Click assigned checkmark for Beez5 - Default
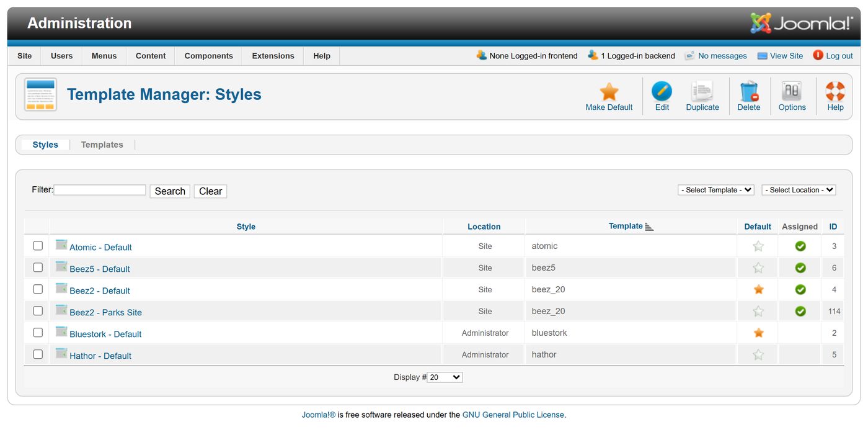This screenshot has height=432, width=868. 800,268
